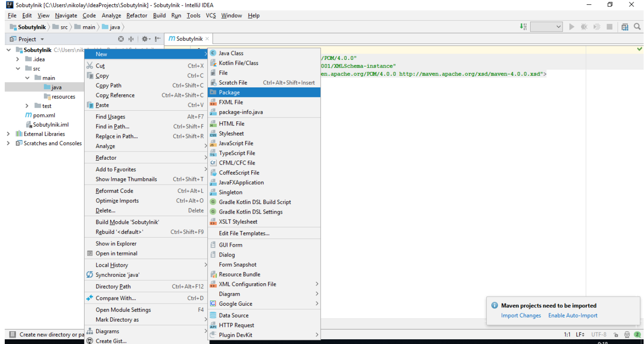
Task: Select Scratch File in New submenu
Action: pyautogui.click(x=264, y=82)
